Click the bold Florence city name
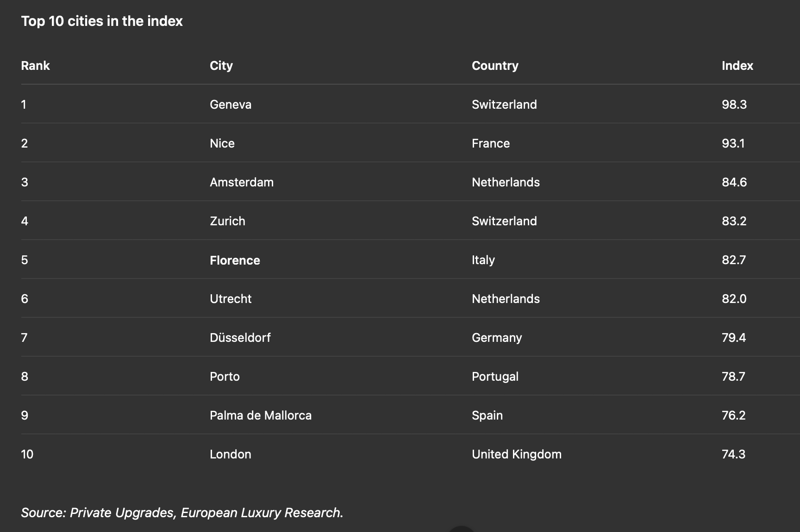The width and height of the screenshot is (800, 532). click(235, 260)
